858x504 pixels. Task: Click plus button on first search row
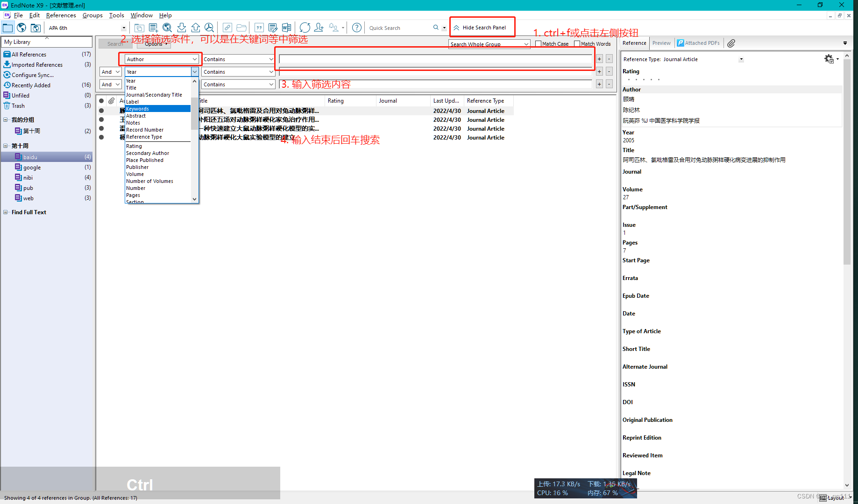coord(599,59)
